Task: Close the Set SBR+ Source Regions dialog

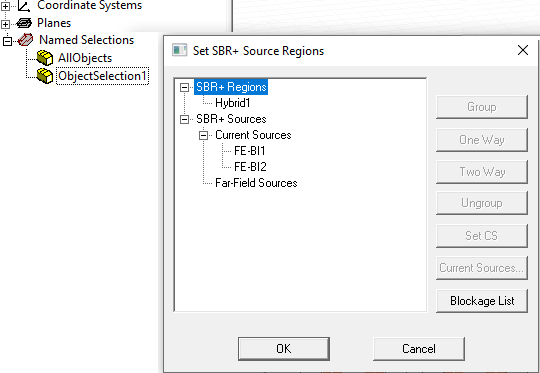Action: point(523,50)
